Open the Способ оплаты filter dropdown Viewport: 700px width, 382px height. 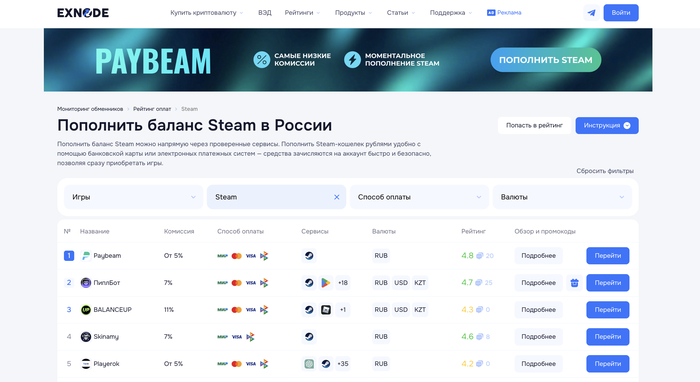419,197
